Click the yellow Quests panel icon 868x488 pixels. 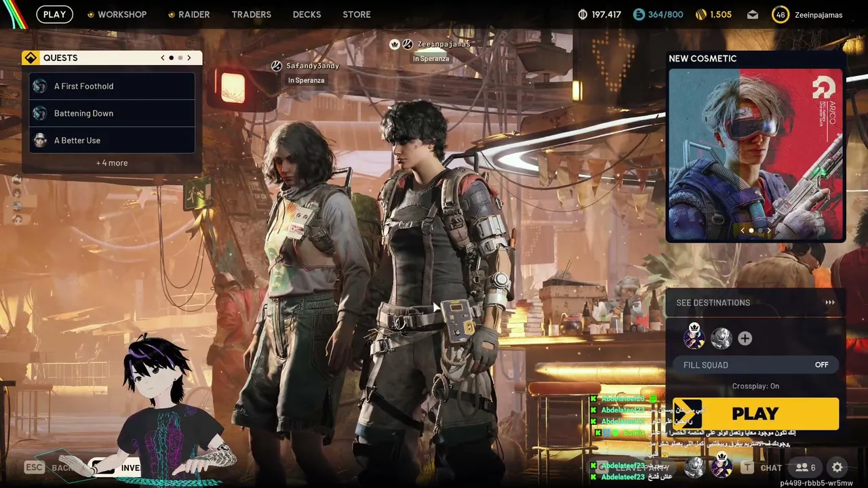coord(31,58)
